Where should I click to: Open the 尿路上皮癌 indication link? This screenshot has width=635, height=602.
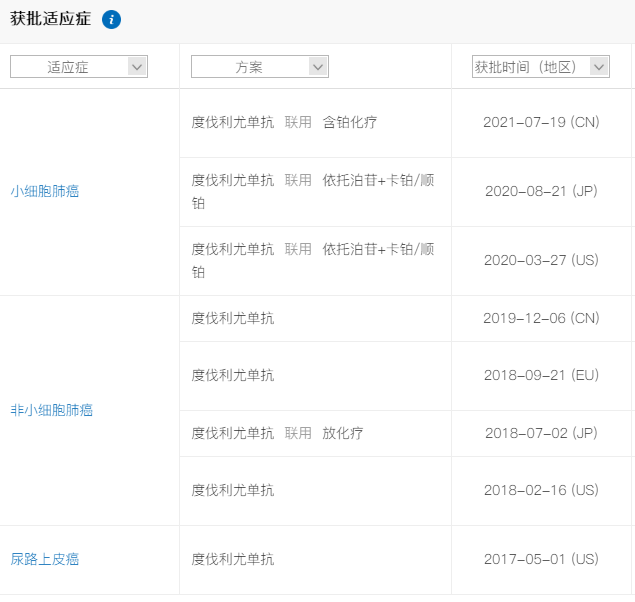(x=45, y=559)
